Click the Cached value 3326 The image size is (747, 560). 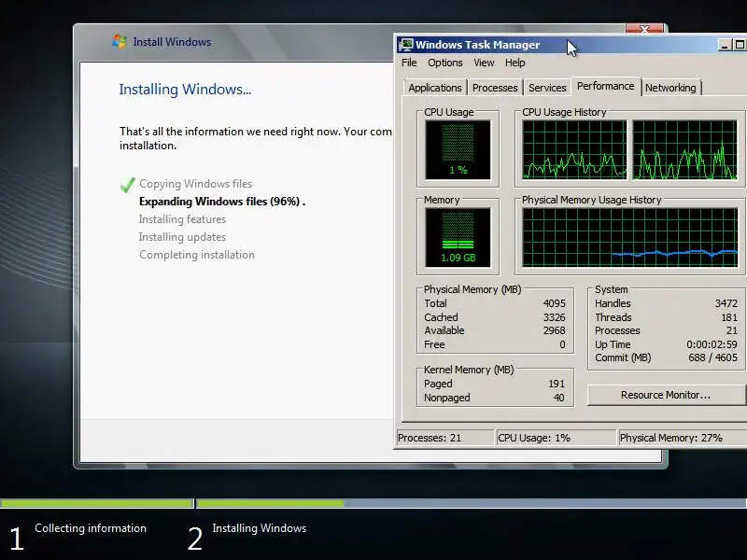554,317
